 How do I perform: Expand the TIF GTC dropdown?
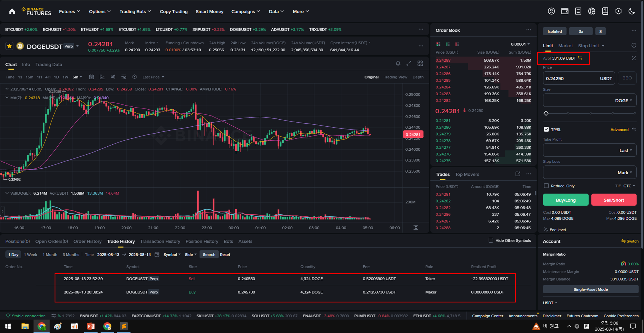click(x=629, y=186)
